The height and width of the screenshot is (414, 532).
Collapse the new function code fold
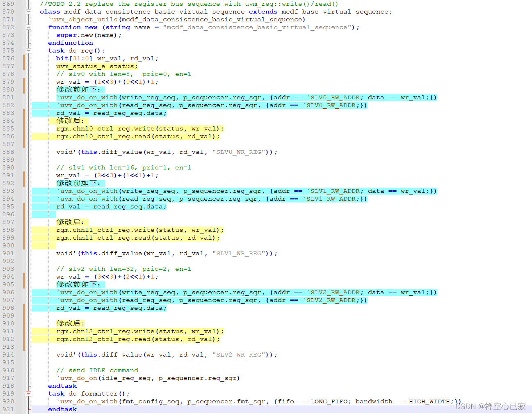(x=27, y=27)
